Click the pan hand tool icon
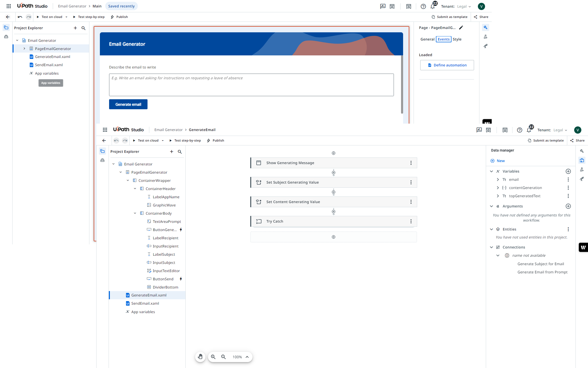The height and width of the screenshot is (368, 588). (x=200, y=357)
